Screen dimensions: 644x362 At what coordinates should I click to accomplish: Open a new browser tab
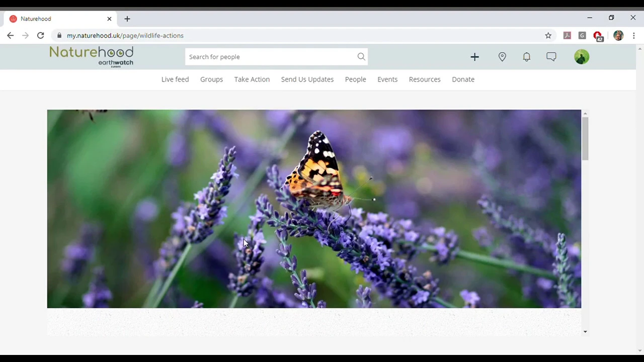(127, 19)
